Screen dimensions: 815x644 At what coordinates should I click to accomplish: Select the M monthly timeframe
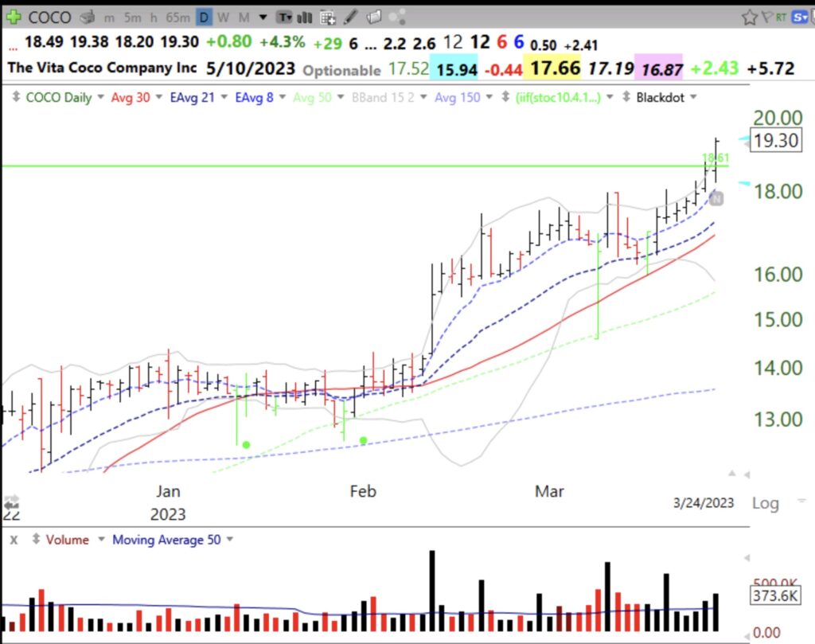pyautogui.click(x=244, y=18)
